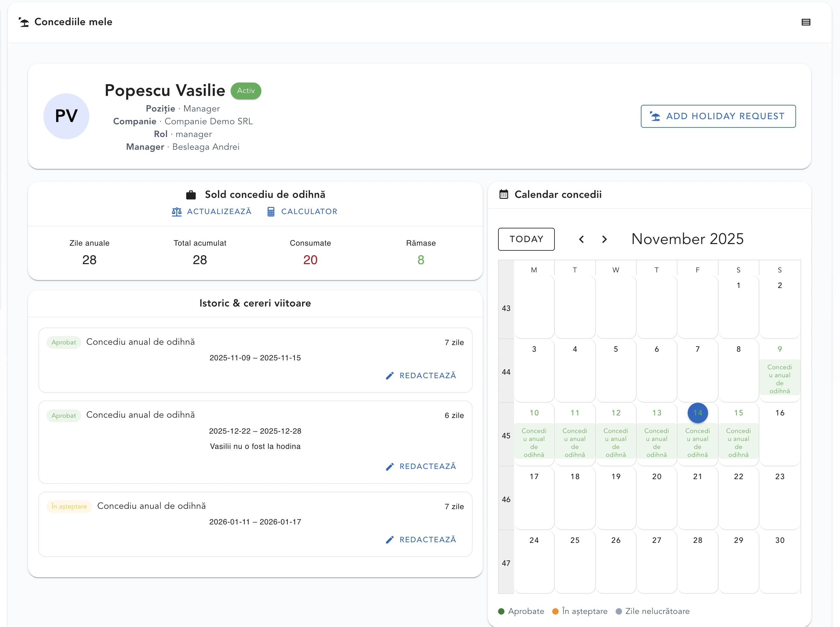Click Aprobat badge on 2025-12-22 request

pyautogui.click(x=64, y=415)
